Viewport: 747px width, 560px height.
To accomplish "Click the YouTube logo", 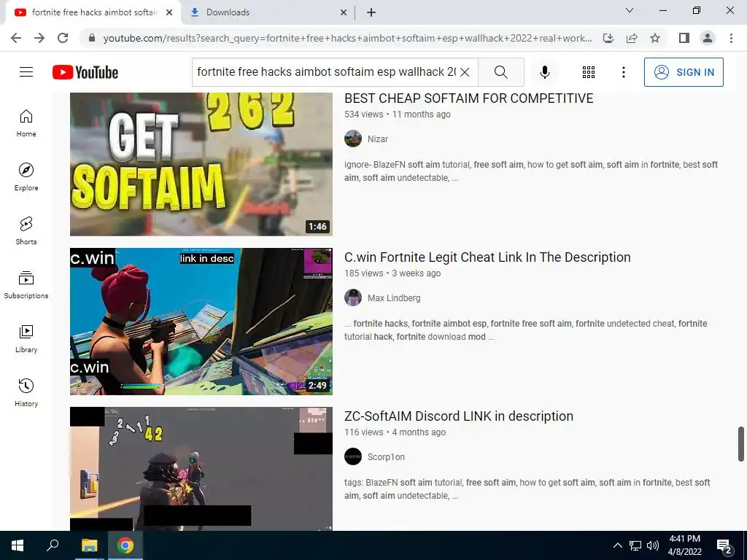I will [x=85, y=72].
